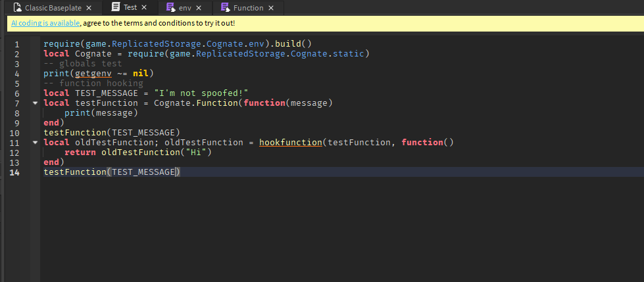Click the "I'm not spoofed!" string
Screen dimensions: 644x282
click(201, 93)
